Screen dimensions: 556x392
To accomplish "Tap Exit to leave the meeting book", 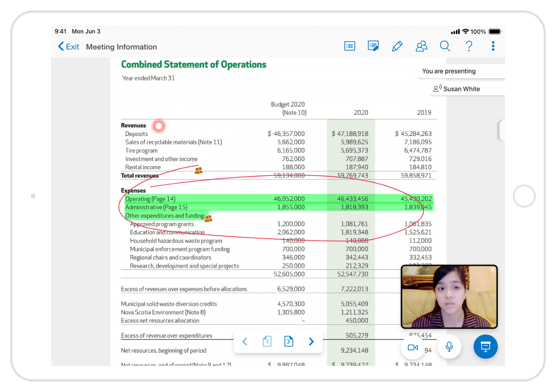I will point(69,47).
